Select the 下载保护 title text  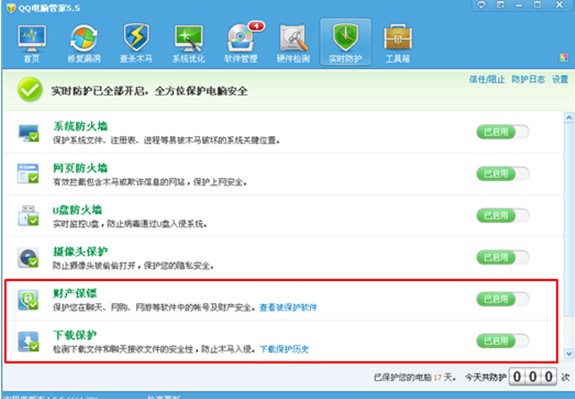click(75, 336)
